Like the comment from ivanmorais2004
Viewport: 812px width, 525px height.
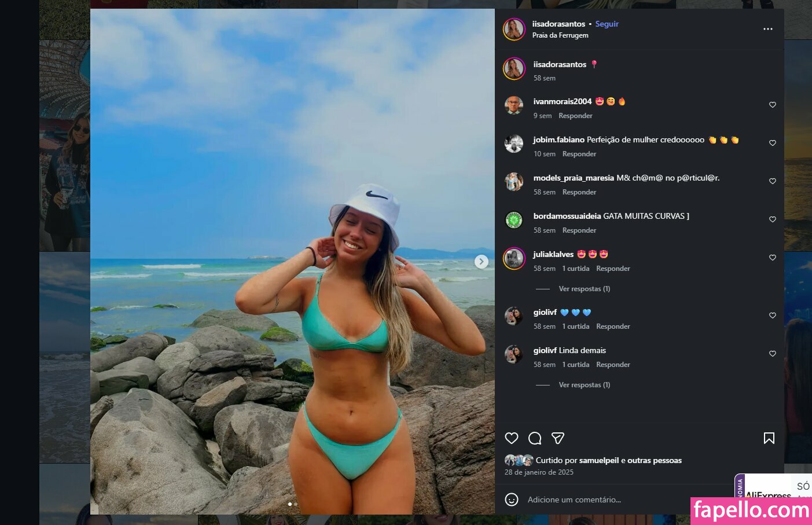click(x=773, y=105)
